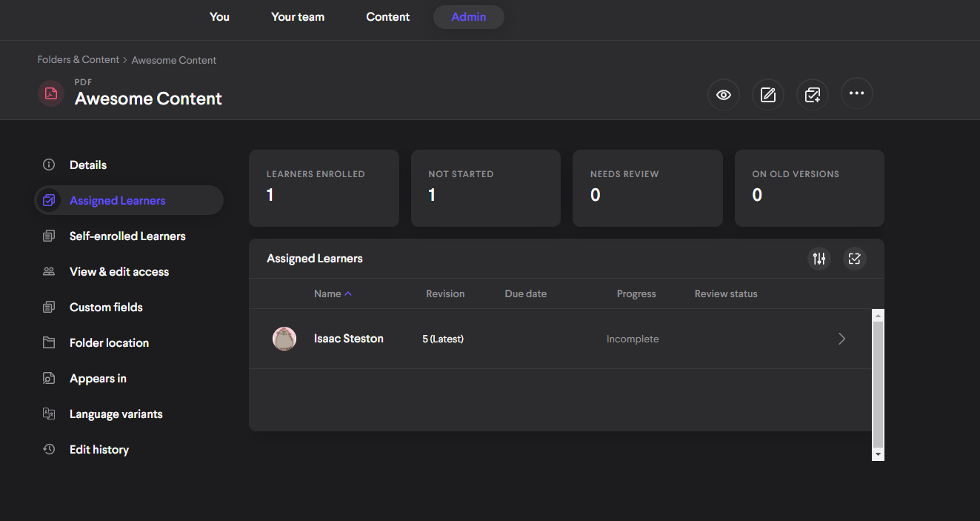Viewport: 980px width, 521px height.
Task: Click Isaac Steston's avatar thumbnail
Action: (284, 339)
